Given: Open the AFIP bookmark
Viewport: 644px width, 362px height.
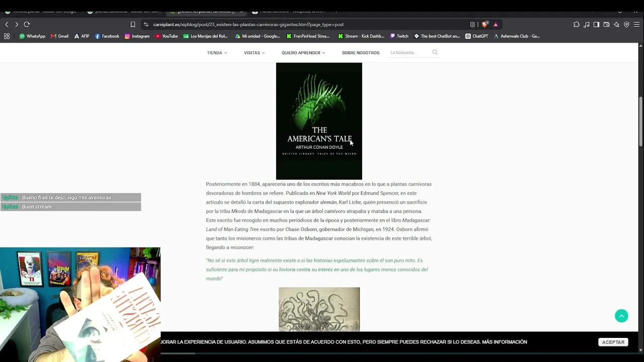Looking at the screenshot, I should coord(82,36).
